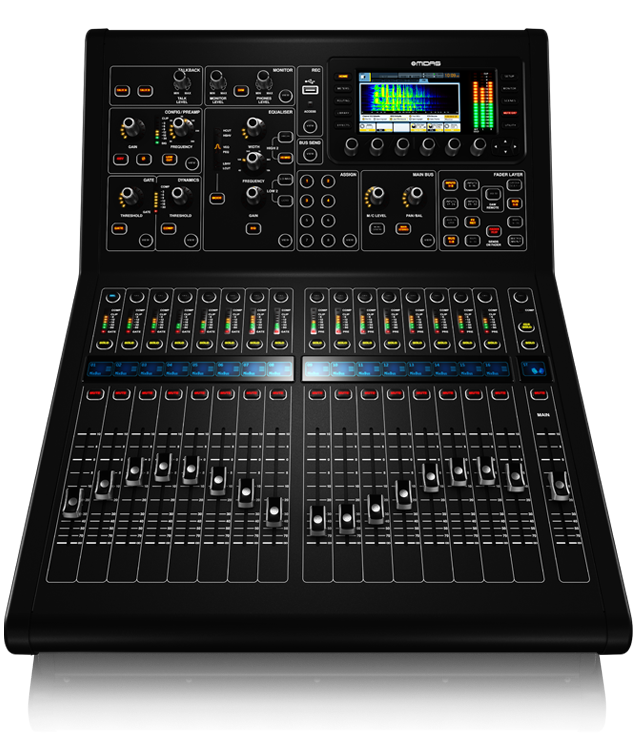Select the Home button left of the display
This screenshot has width=636, height=734.
pyautogui.click(x=343, y=74)
